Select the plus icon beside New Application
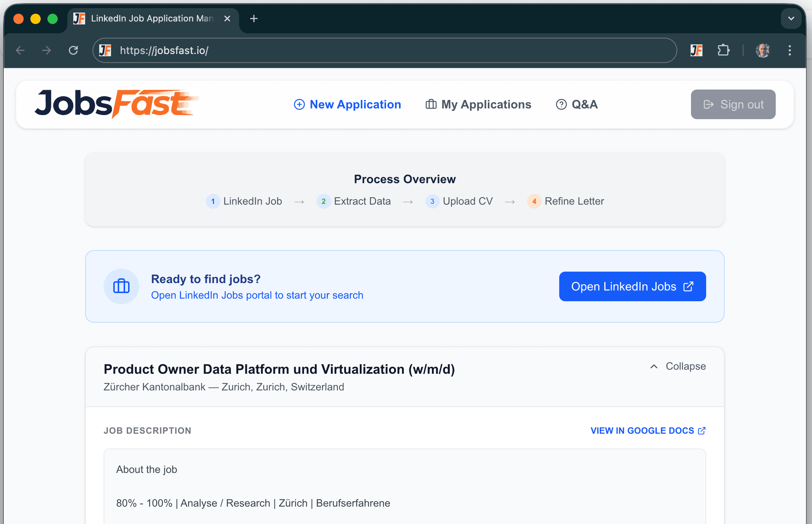Screen dimensions: 812x524 coord(299,104)
